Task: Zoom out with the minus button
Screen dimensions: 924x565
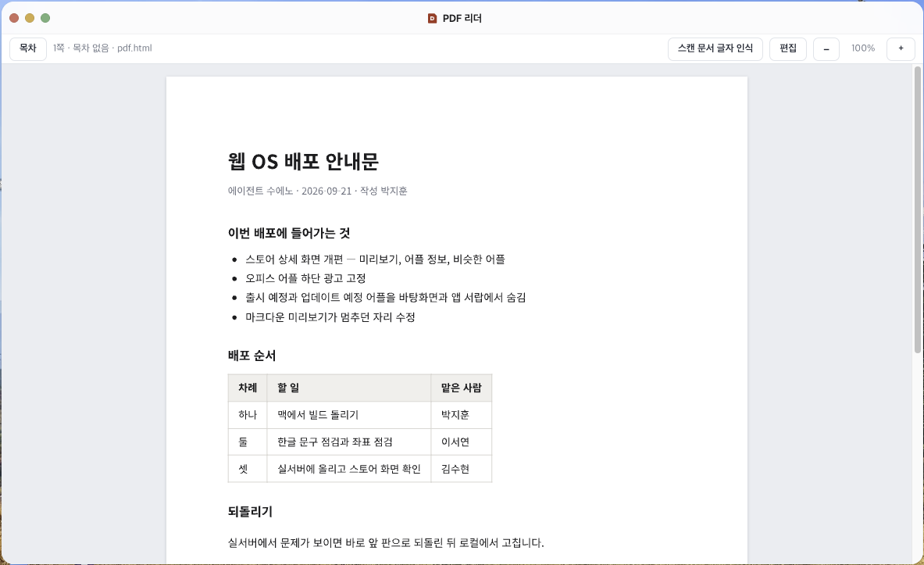Action: click(x=826, y=48)
